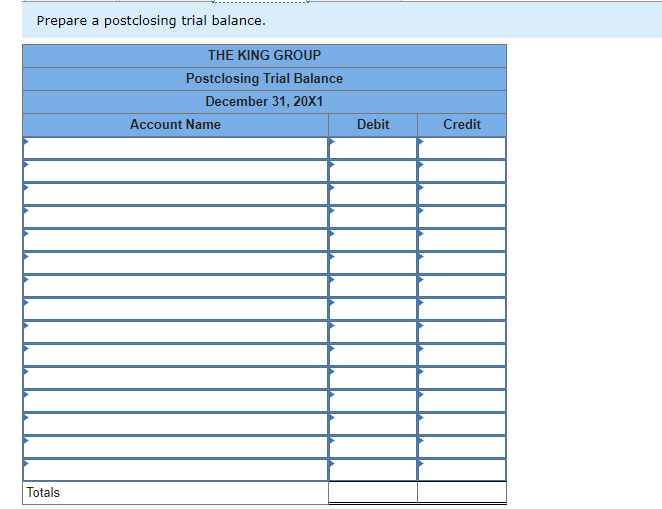
Task: Click the 'Prepare a postclosing trial balance.' instruction
Action: (x=151, y=21)
